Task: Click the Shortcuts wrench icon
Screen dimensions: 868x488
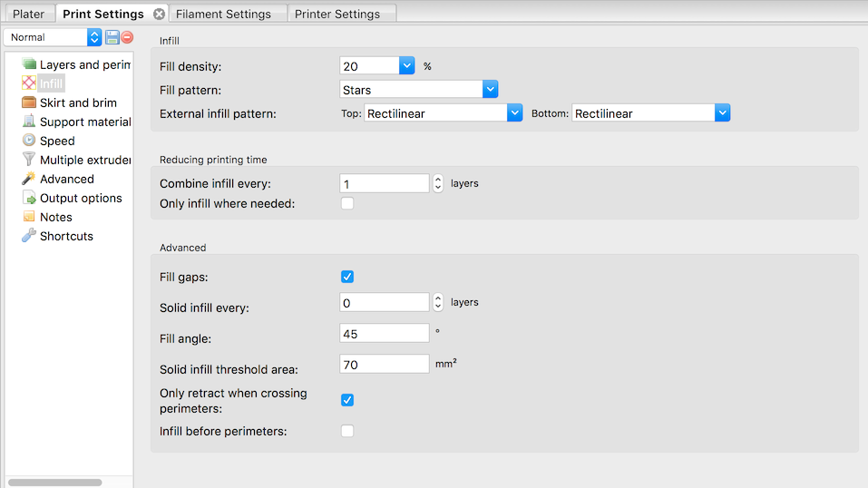Action: click(x=29, y=236)
